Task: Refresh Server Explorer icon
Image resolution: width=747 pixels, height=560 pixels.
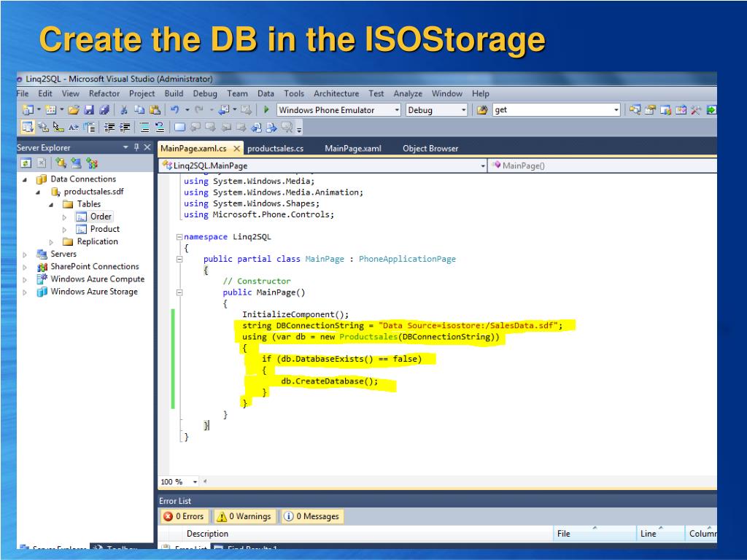Action: click(26, 163)
